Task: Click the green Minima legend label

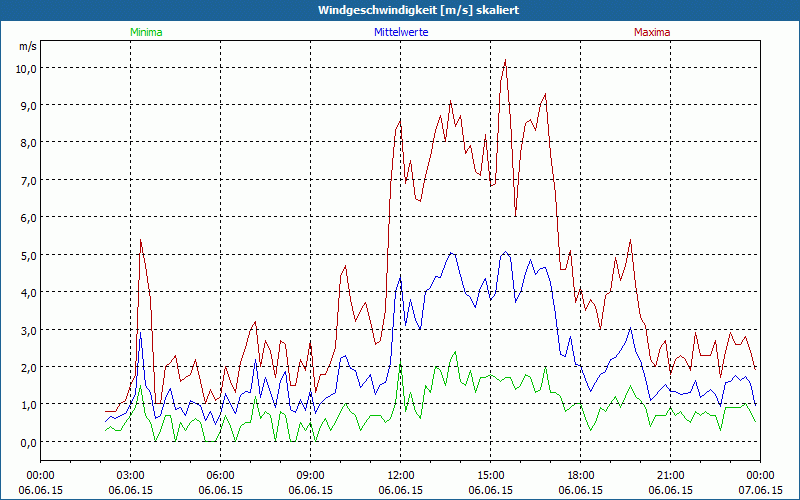Action: pos(146,32)
